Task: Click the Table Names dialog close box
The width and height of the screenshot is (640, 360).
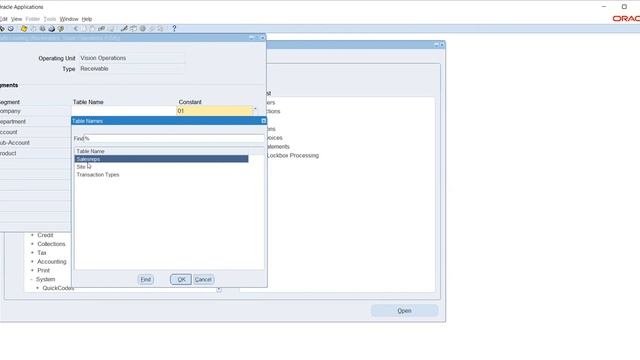Action: click(263, 121)
